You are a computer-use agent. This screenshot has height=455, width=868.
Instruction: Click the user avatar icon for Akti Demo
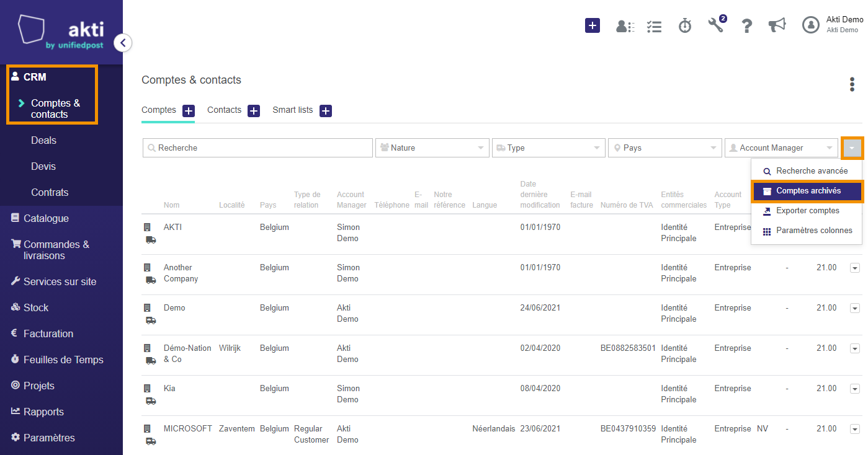810,25
